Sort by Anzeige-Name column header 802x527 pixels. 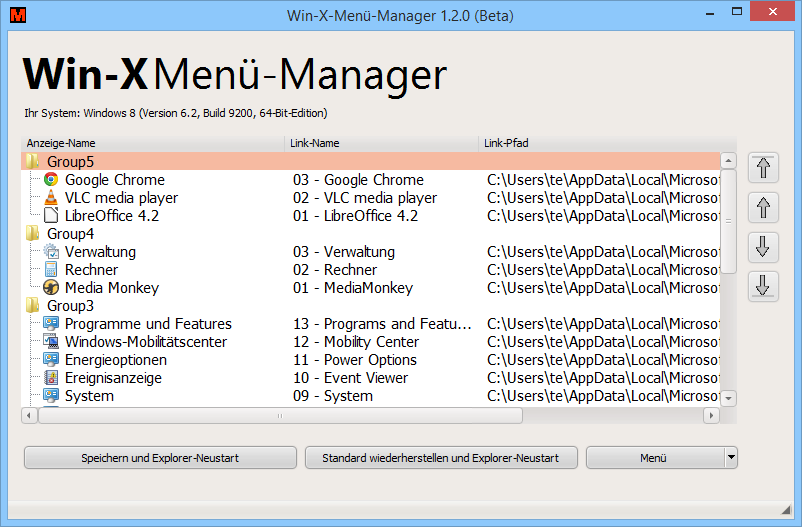coord(152,143)
